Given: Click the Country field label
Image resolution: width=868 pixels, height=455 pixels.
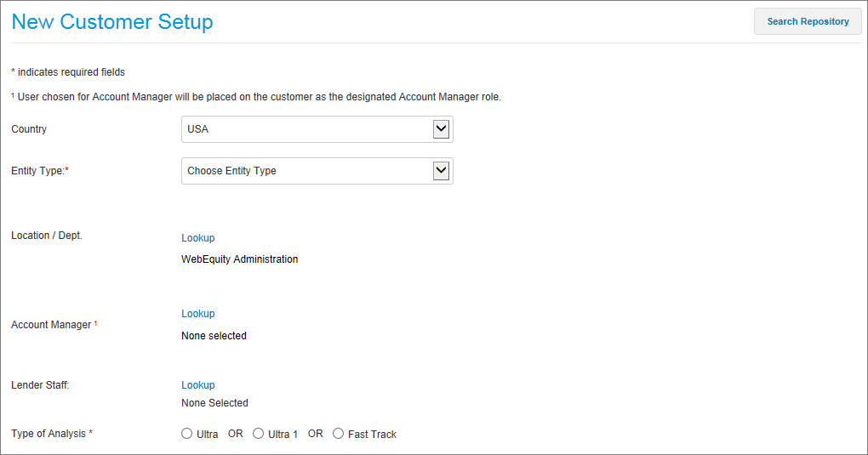Looking at the screenshot, I should (29, 129).
